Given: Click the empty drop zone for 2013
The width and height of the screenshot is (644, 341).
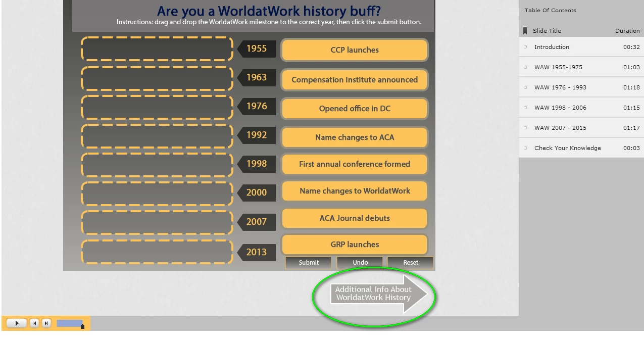Looking at the screenshot, I should pyautogui.click(x=157, y=251).
